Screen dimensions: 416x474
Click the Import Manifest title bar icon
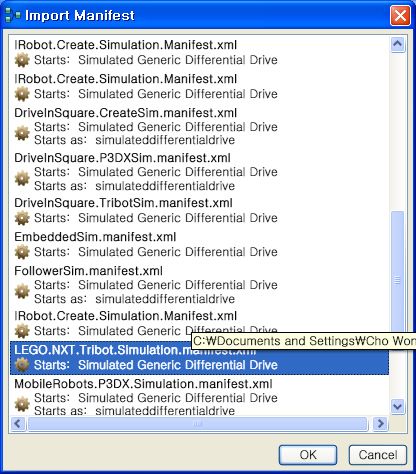(13, 15)
